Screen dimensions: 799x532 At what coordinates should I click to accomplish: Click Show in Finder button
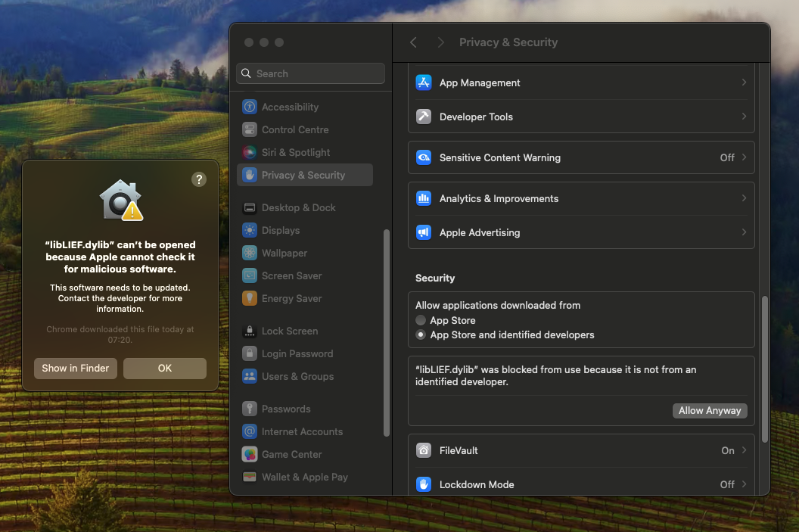point(76,368)
